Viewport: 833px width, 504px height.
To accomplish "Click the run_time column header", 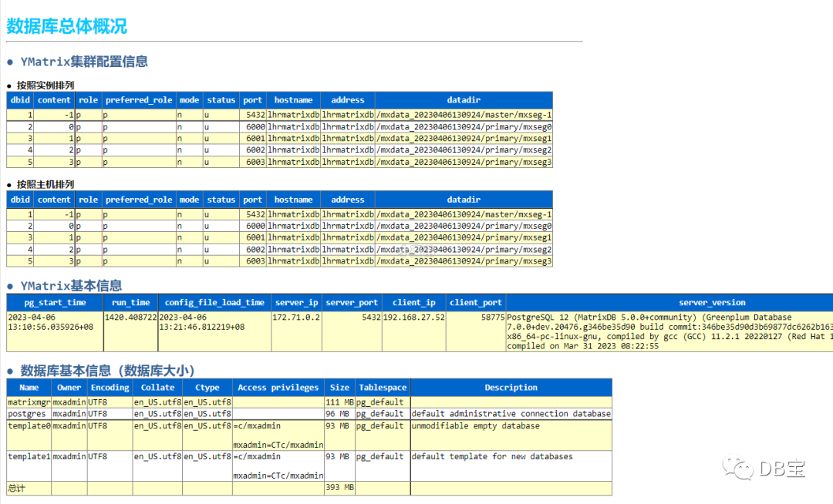I will click(x=130, y=302).
